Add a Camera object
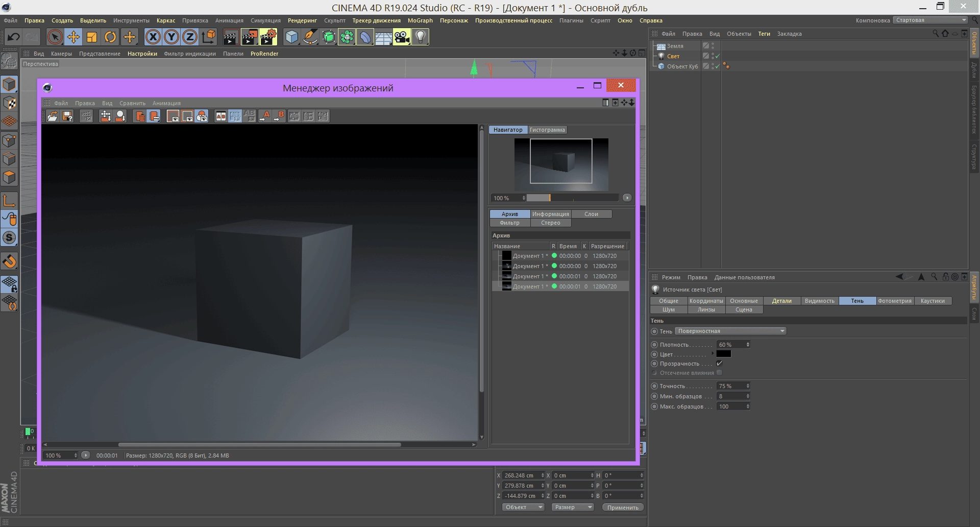The image size is (980, 527). 402,37
